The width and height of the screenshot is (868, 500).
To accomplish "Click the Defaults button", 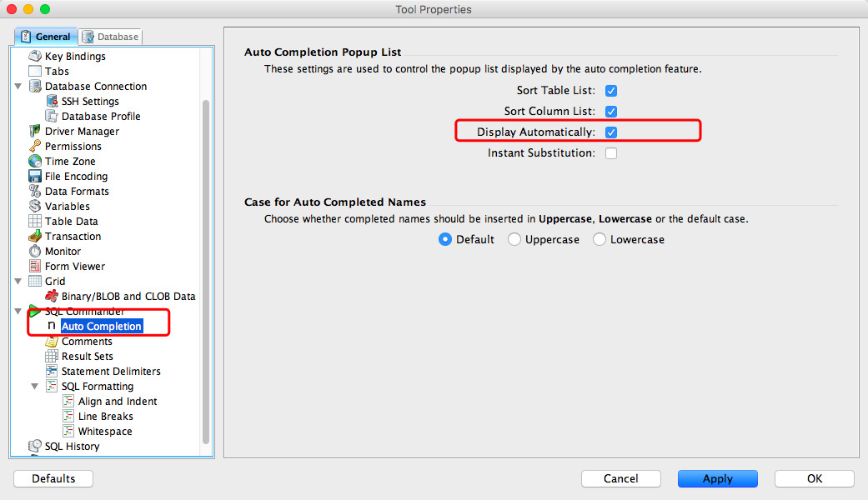I will pyautogui.click(x=53, y=478).
